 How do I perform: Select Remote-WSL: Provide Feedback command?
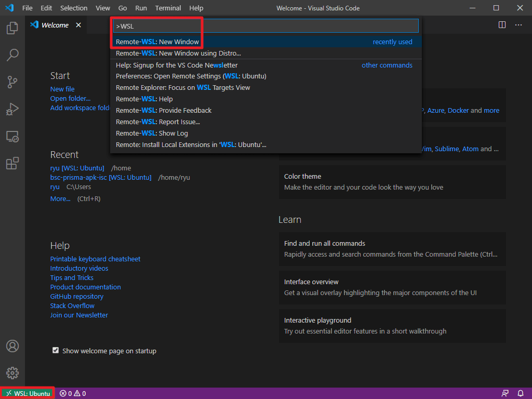pyautogui.click(x=266, y=111)
